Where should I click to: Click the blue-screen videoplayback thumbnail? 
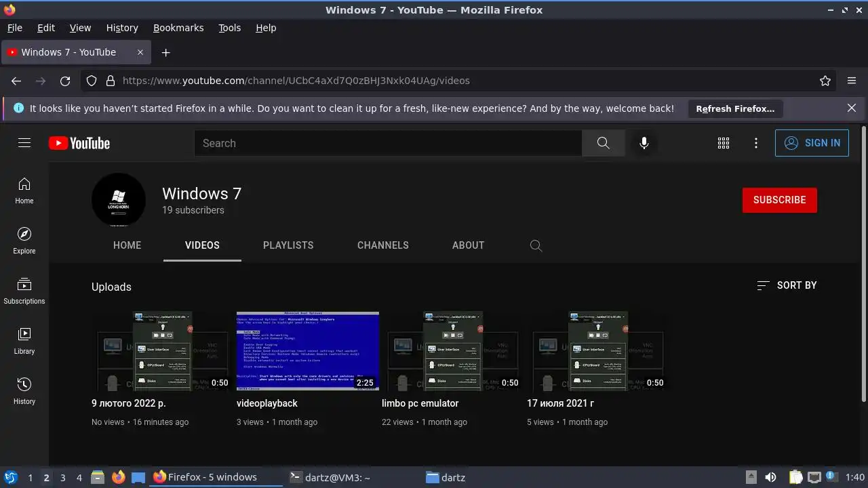point(308,351)
